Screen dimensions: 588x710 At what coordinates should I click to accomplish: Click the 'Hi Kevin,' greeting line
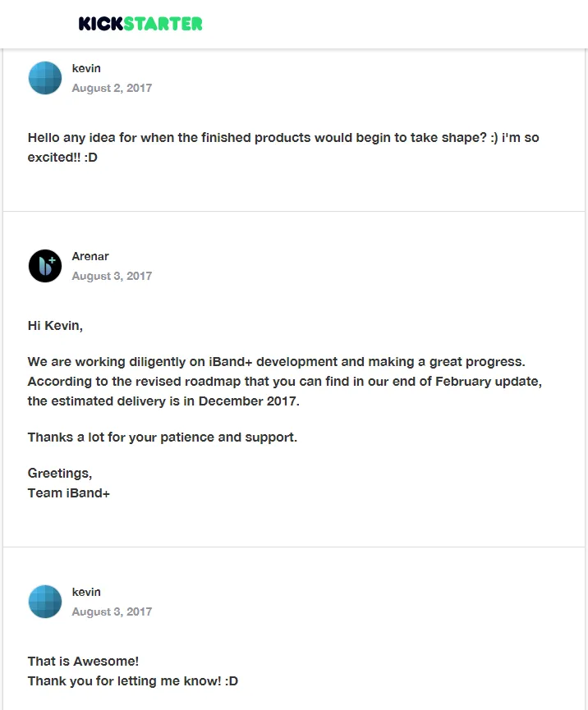point(55,326)
